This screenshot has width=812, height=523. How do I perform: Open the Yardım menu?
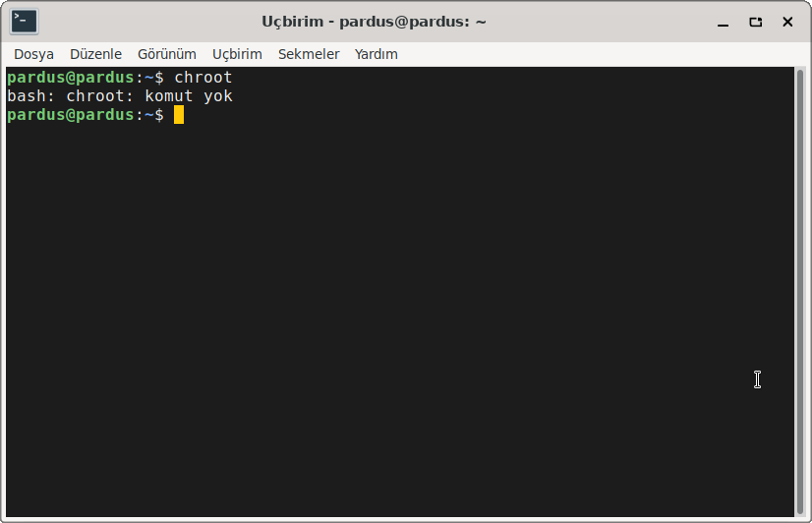coord(376,54)
